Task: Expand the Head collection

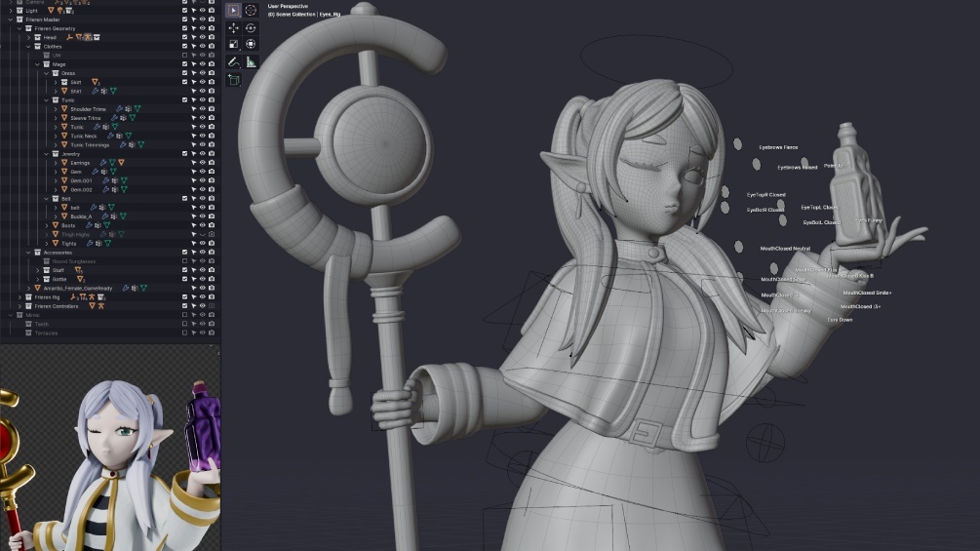Action: (28, 37)
